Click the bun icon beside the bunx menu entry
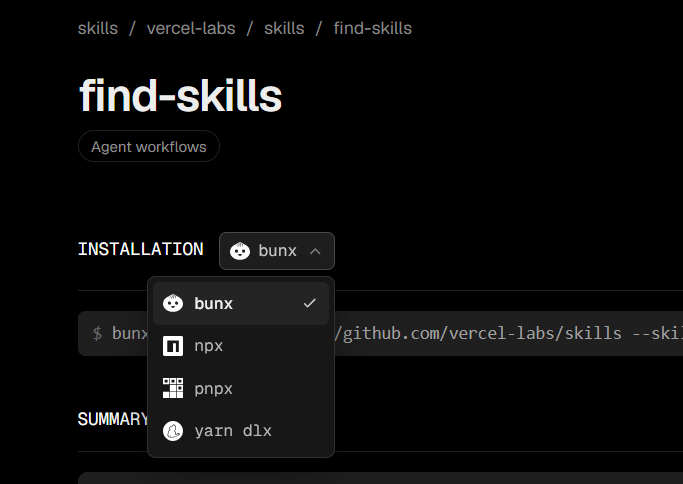683x484 pixels. pos(173,303)
